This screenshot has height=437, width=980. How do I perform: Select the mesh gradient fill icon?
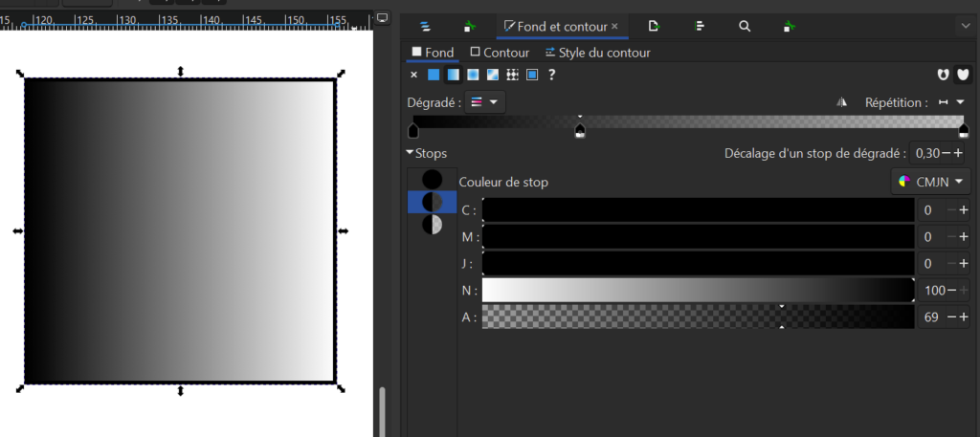tap(492, 75)
